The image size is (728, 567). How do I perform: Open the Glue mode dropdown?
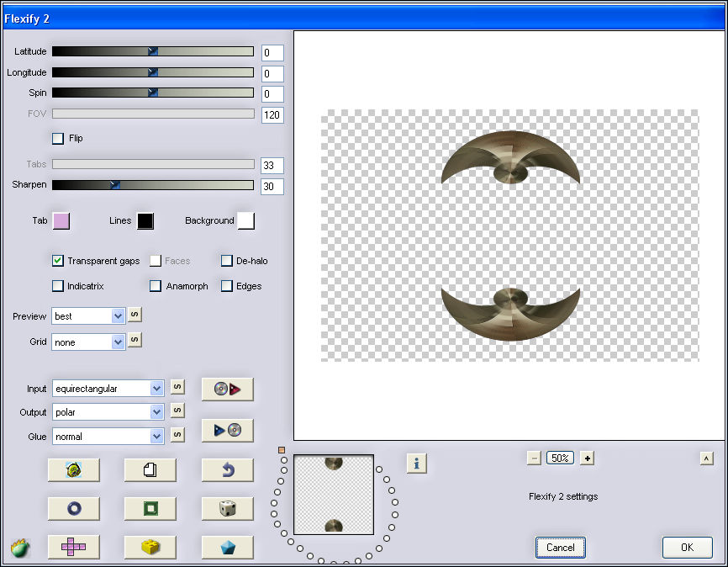[108, 436]
